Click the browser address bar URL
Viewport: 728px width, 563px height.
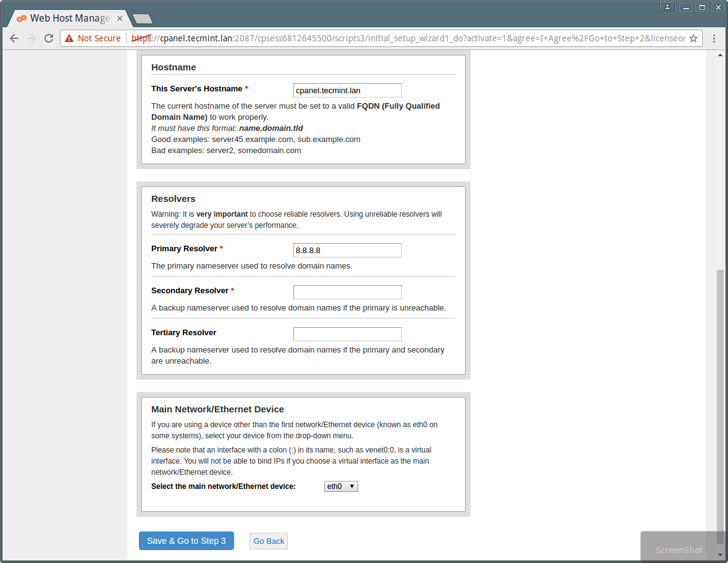(408, 38)
